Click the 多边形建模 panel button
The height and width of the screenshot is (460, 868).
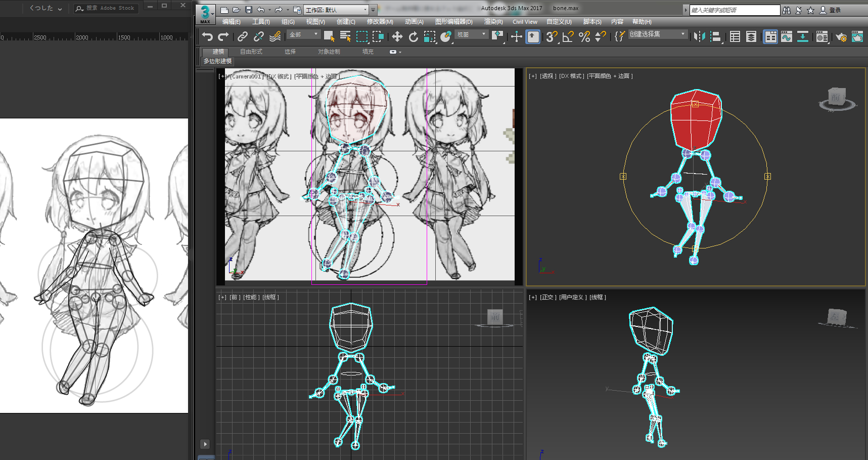[x=217, y=61]
